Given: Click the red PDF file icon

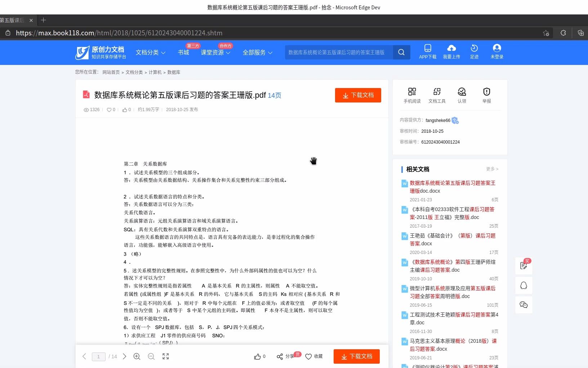Looking at the screenshot, I should [86, 95].
